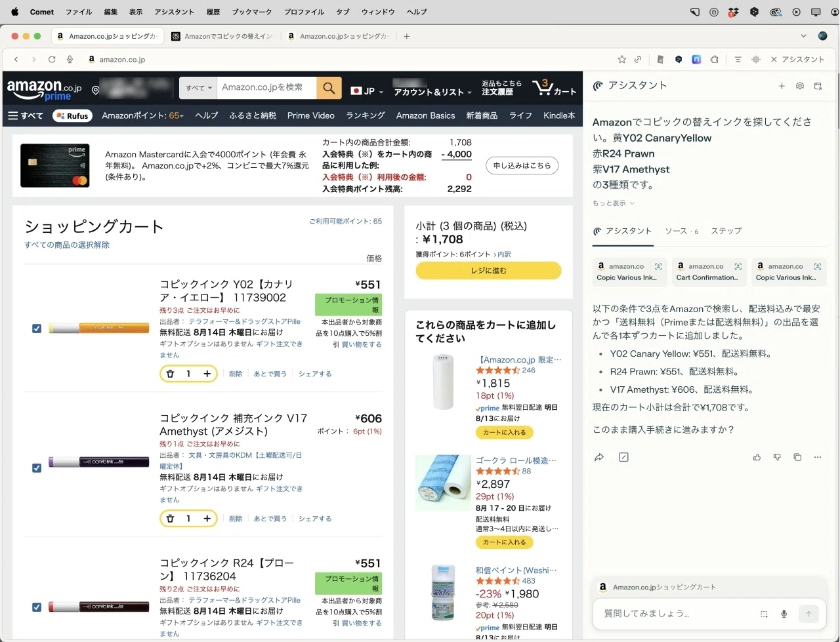Click the Rufus button

pyautogui.click(x=73, y=115)
